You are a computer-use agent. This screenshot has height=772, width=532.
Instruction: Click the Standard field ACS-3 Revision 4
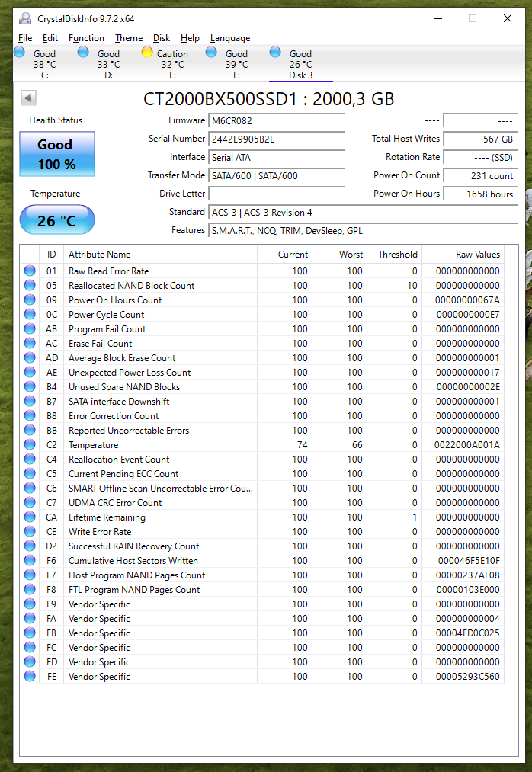(x=363, y=213)
